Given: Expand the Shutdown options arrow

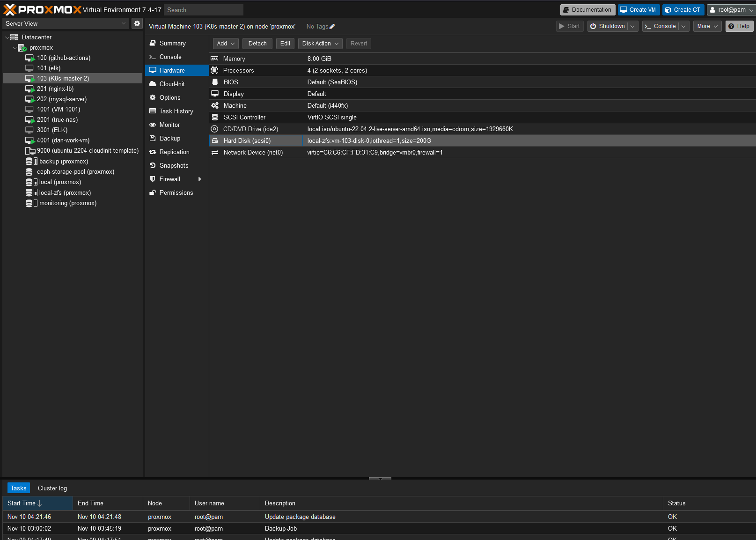Looking at the screenshot, I should click(633, 26).
